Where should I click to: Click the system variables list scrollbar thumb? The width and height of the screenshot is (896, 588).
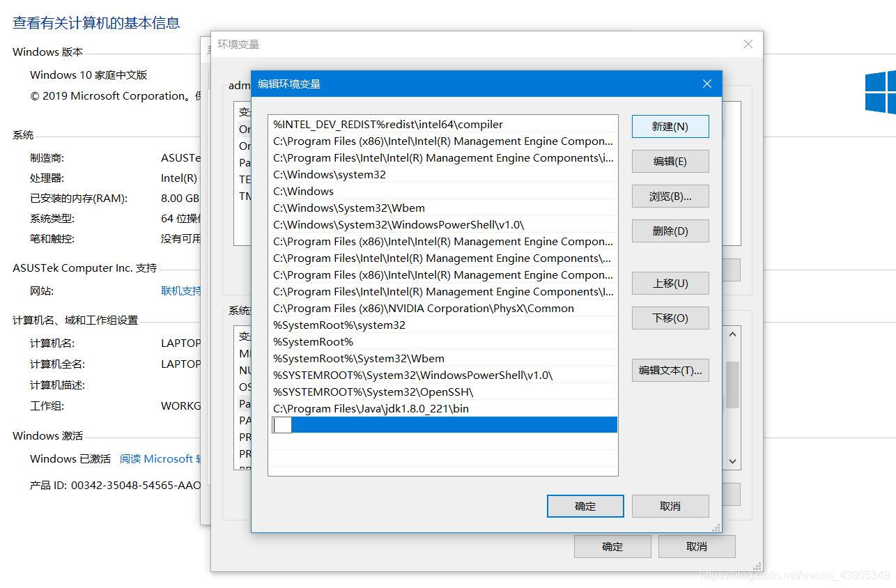click(732, 385)
